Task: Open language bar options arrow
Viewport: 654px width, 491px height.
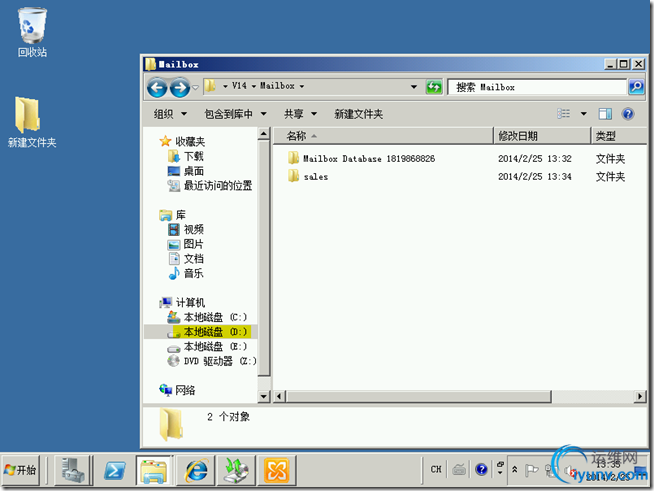Action: 500,473
